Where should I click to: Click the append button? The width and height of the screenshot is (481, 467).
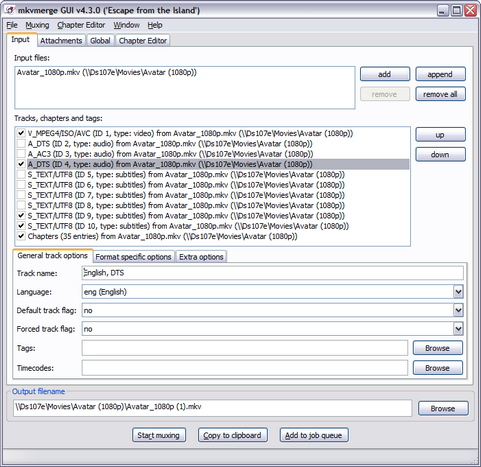point(440,74)
